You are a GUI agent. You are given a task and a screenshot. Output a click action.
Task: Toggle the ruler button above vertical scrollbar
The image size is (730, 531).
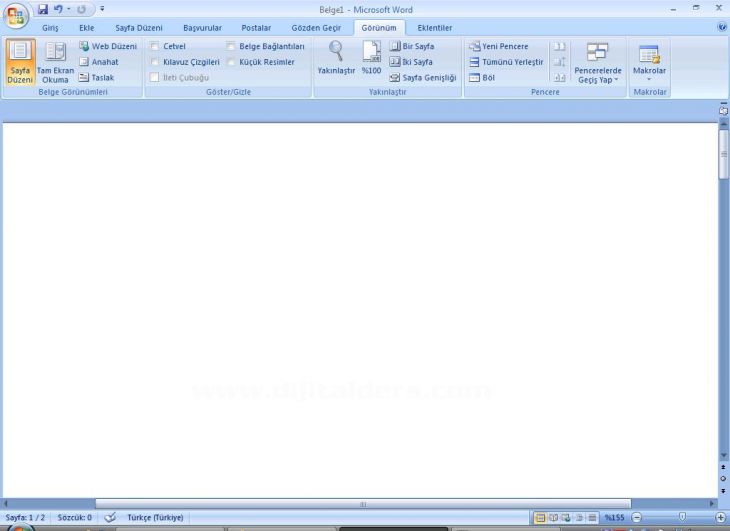point(723,111)
